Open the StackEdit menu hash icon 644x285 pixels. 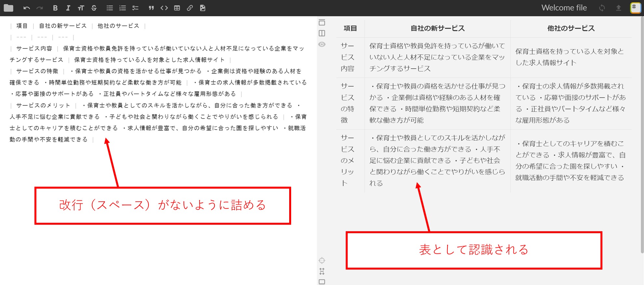(x=636, y=8)
